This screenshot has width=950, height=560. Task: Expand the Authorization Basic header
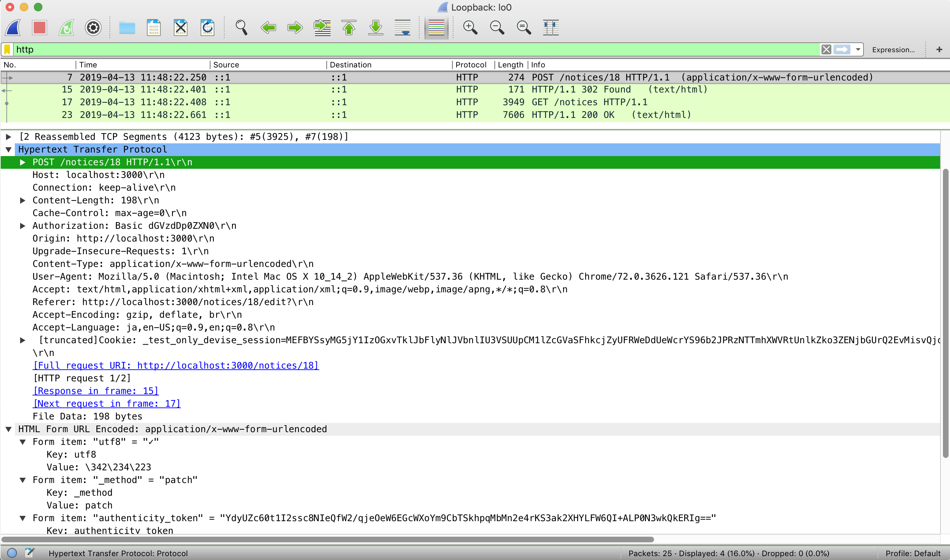(x=23, y=226)
